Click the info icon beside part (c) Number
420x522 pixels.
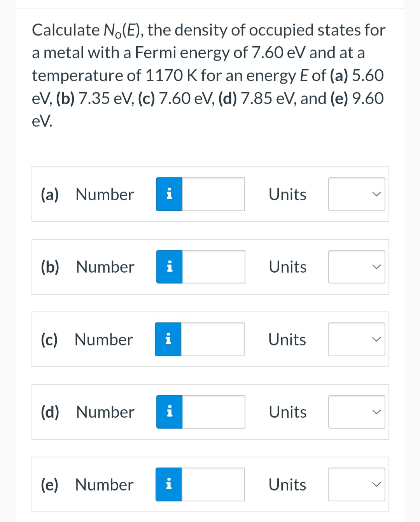(x=168, y=339)
